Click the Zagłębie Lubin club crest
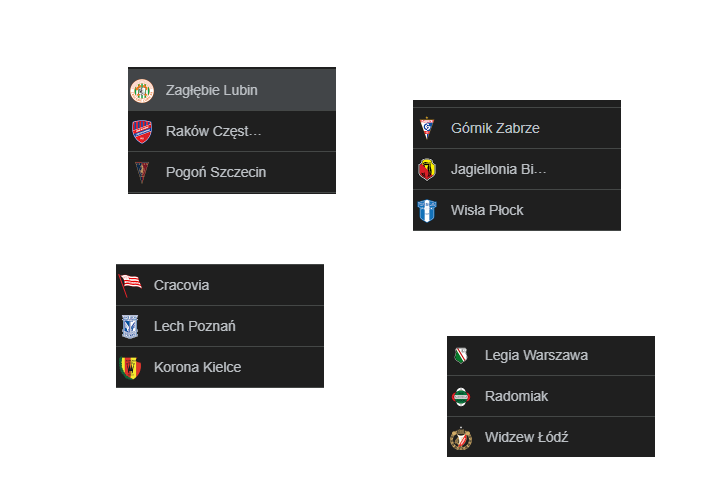 [x=142, y=91]
